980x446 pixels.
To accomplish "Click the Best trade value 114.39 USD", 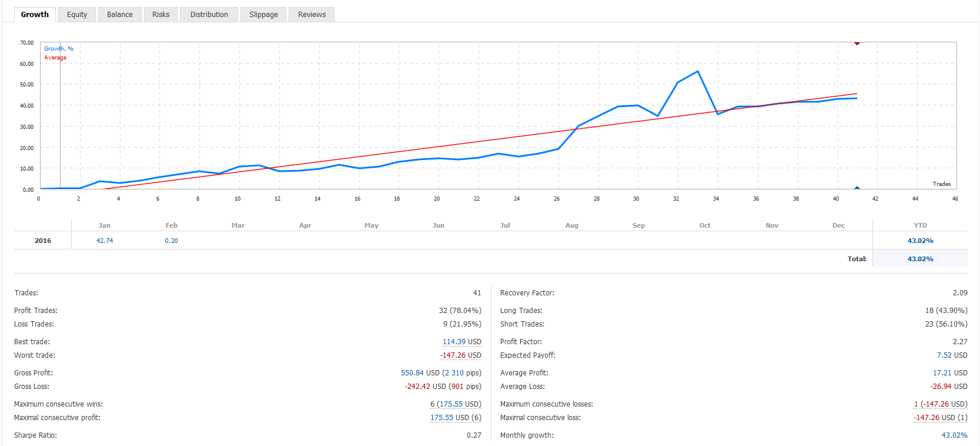I will pyautogui.click(x=461, y=342).
